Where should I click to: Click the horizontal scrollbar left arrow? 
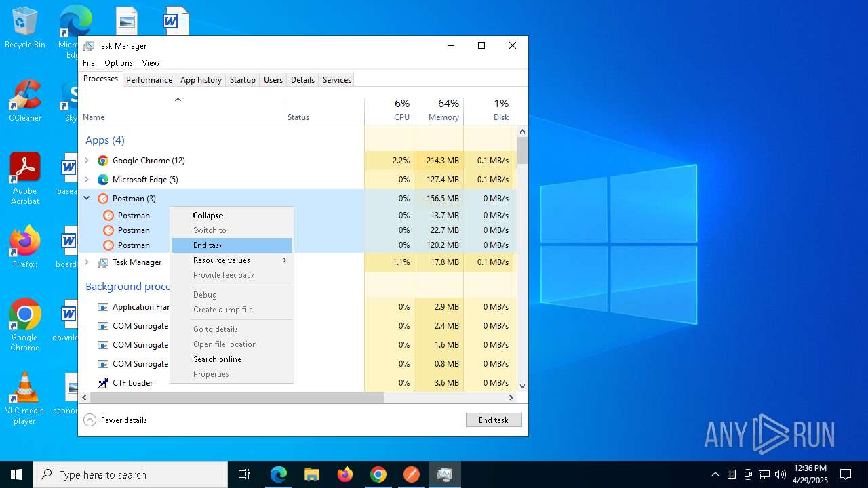click(x=85, y=397)
